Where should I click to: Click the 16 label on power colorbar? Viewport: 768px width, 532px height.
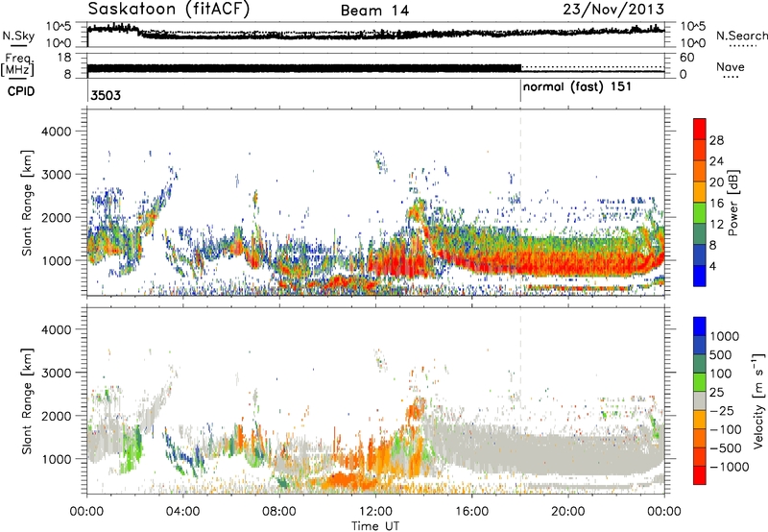pos(716,203)
